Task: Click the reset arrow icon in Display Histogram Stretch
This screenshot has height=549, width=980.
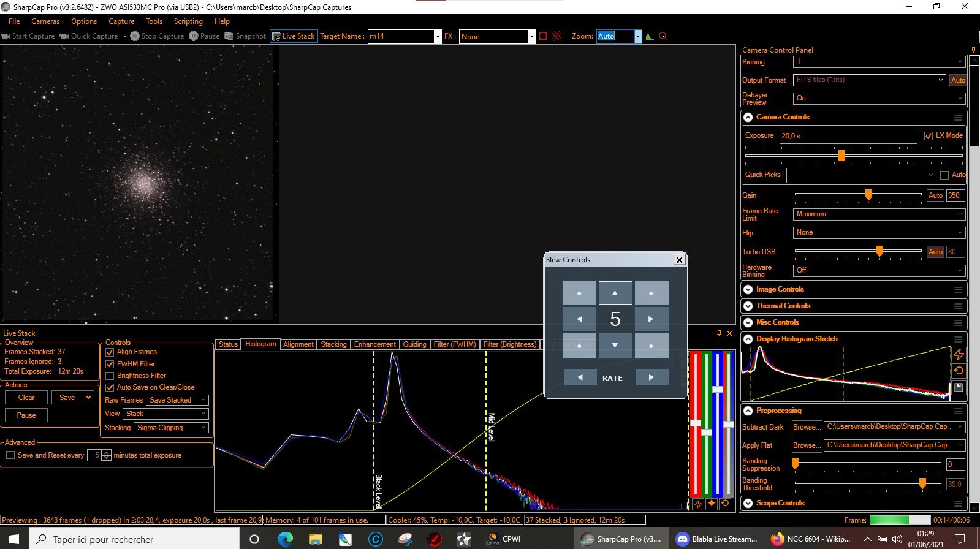Action: [959, 371]
